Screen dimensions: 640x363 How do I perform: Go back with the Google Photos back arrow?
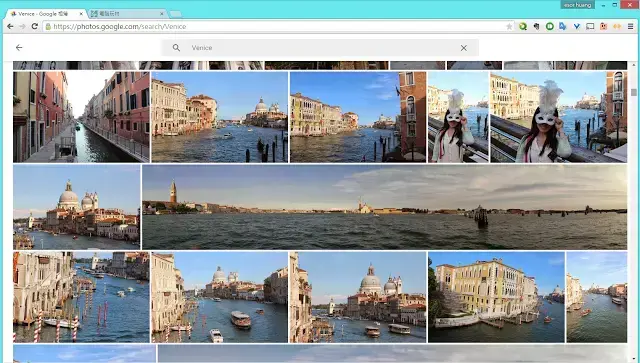[19, 48]
